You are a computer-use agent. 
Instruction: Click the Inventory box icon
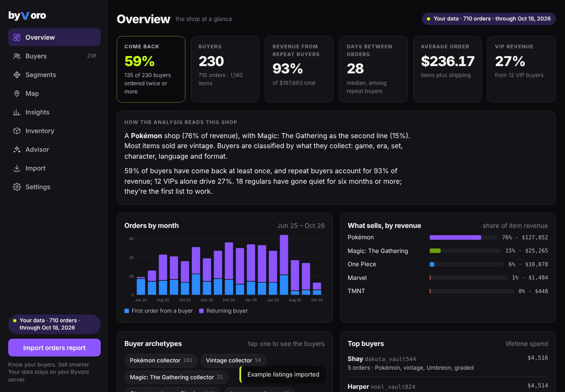pyautogui.click(x=17, y=131)
